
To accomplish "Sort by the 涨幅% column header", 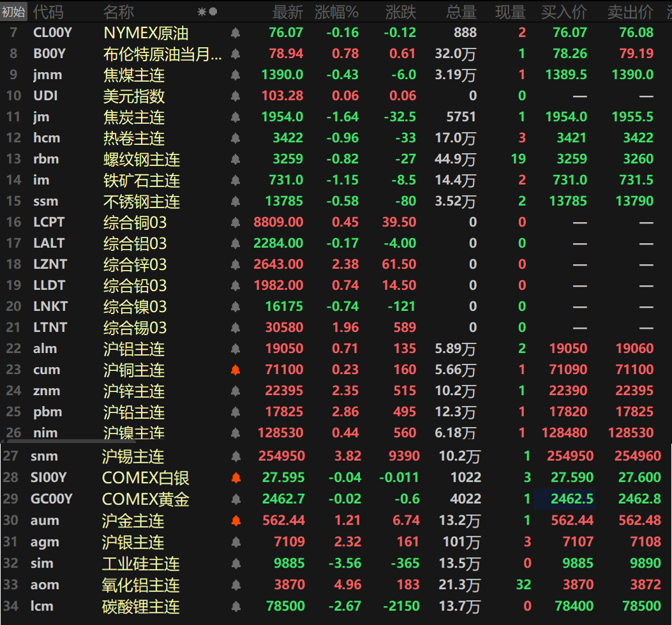I will coord(336,11).
